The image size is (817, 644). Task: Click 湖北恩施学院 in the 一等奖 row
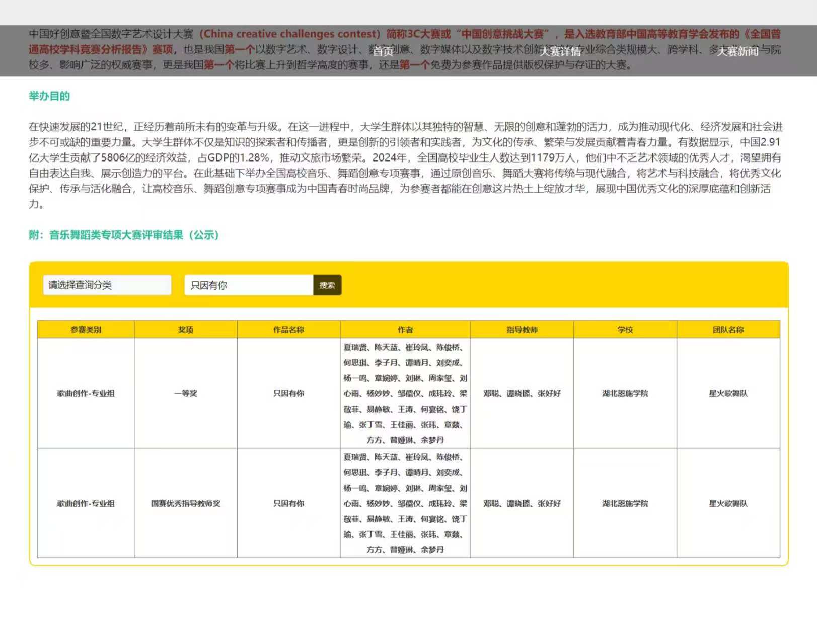click(625, 393)
